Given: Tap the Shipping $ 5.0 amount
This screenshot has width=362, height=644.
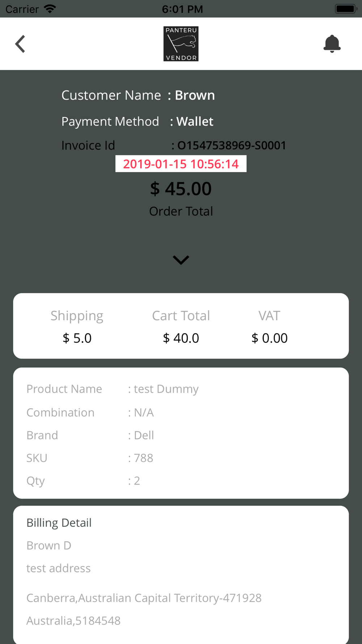Looking at the screenshot, I should (x=77, y=338).
